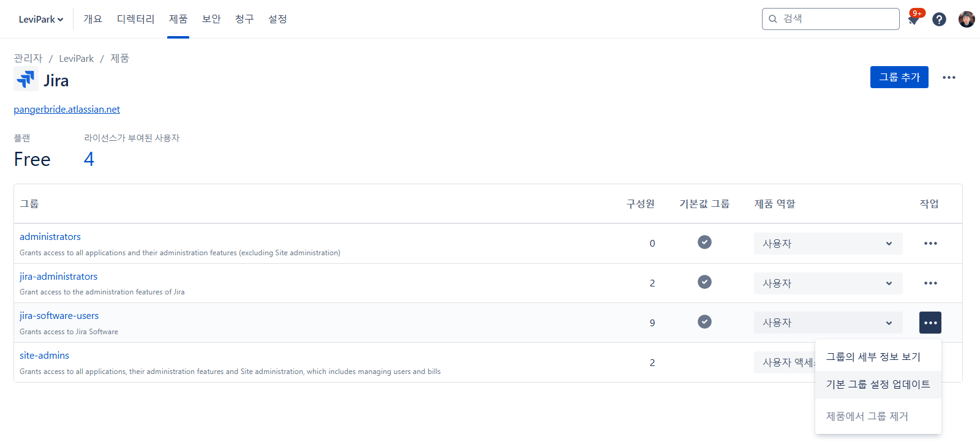Click member count 2 for site-admins
The height and width of the screenshot is (445, 980).
tap(652, 362)
